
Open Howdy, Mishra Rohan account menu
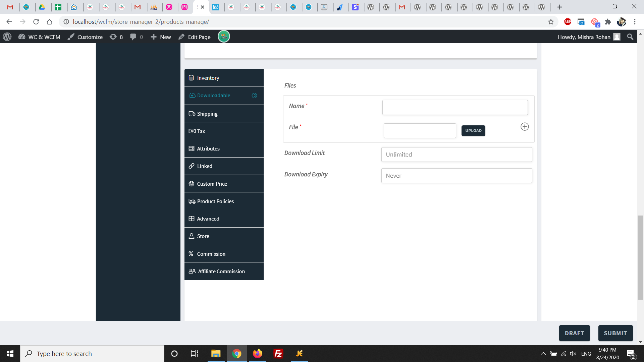click(x=589, y=37)
